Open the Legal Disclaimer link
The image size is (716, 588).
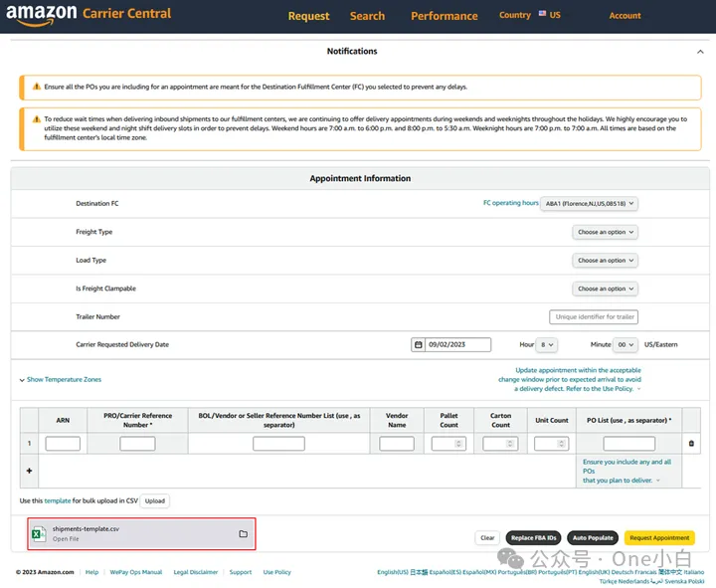click(196, 572)
